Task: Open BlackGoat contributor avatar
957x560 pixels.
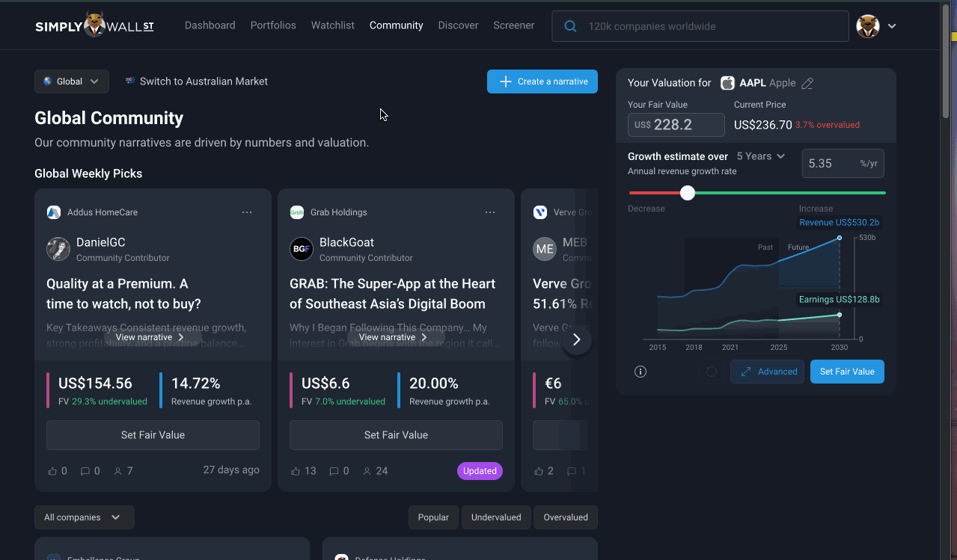Action: (302, 249)
